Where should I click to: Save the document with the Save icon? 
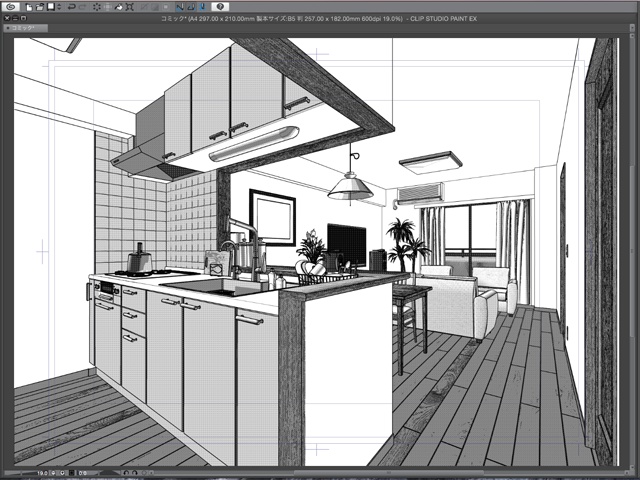pos(51,7)
